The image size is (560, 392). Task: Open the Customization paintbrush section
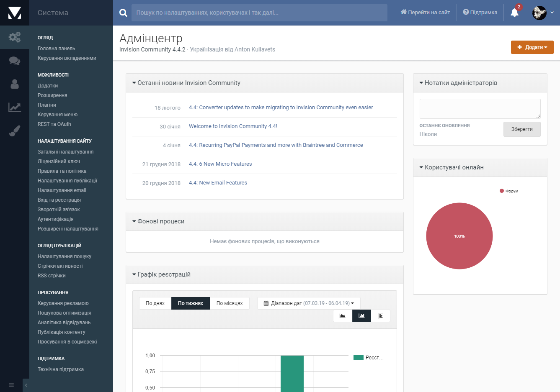pyautogui.click(x=15, y=131)
